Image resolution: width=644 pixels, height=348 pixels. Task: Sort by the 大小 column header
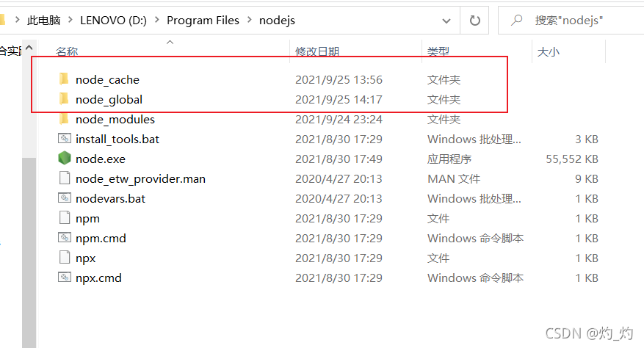(549, 52)
